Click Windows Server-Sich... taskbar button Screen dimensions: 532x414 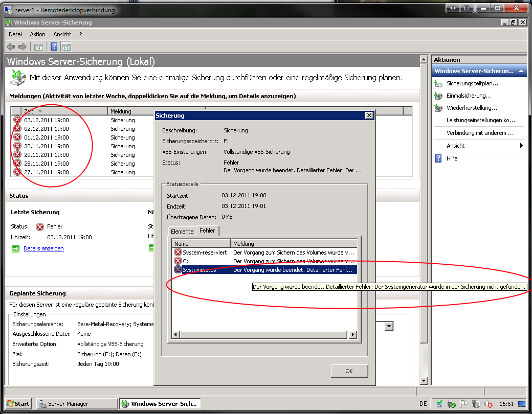coord(160,403)
